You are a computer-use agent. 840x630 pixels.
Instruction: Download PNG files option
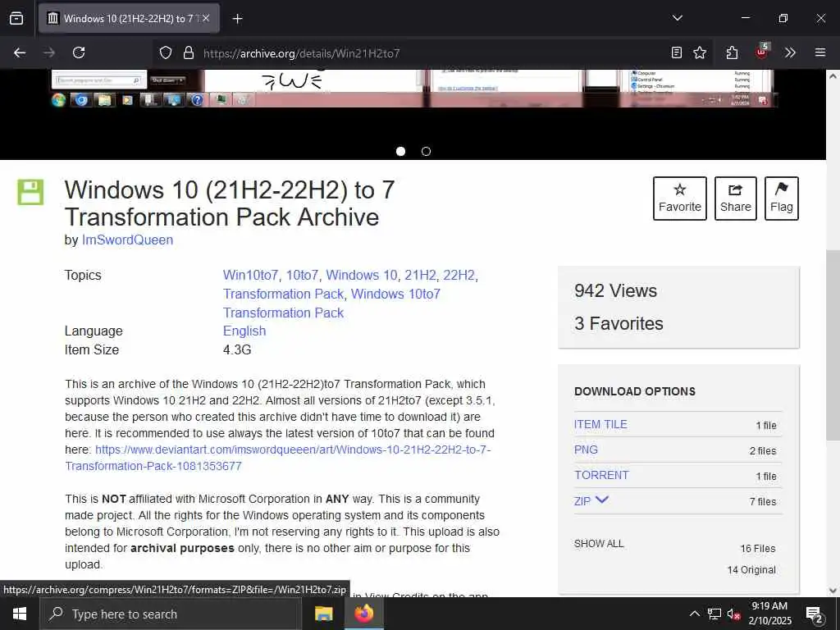click(x=586, y=450)
